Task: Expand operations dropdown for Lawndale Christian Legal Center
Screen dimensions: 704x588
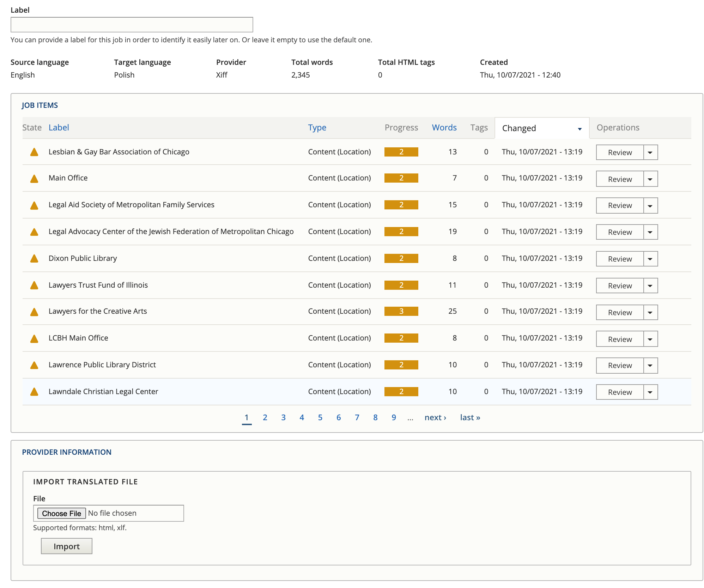Action: [650, 392]
